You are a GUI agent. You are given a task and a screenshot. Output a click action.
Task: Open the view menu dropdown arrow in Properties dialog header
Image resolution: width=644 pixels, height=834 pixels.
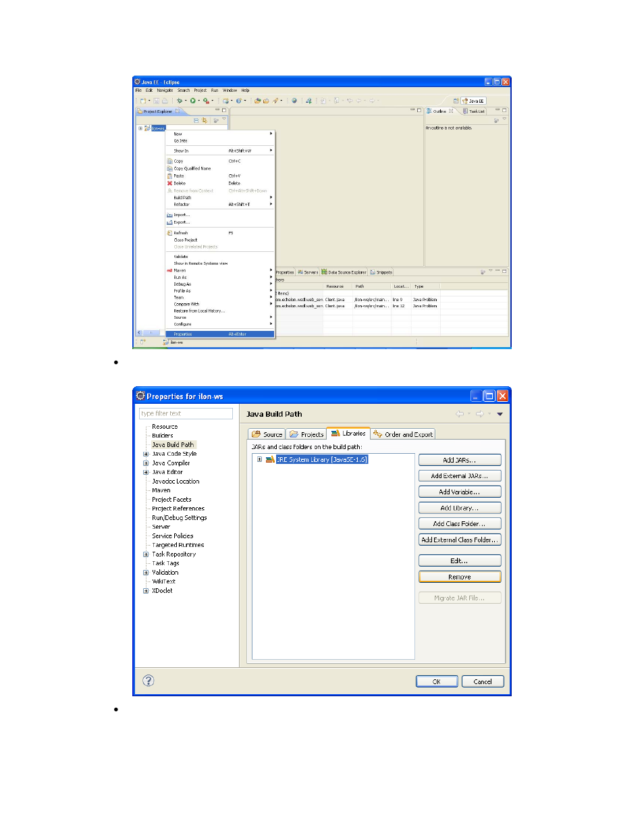500,414
